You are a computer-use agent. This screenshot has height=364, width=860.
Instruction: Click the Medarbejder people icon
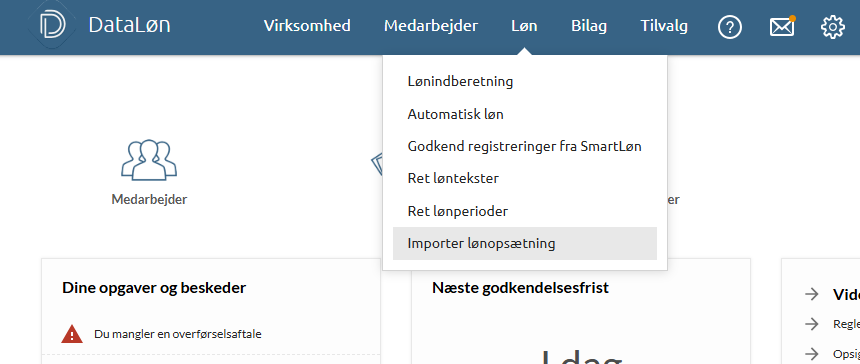click(149, 160)
